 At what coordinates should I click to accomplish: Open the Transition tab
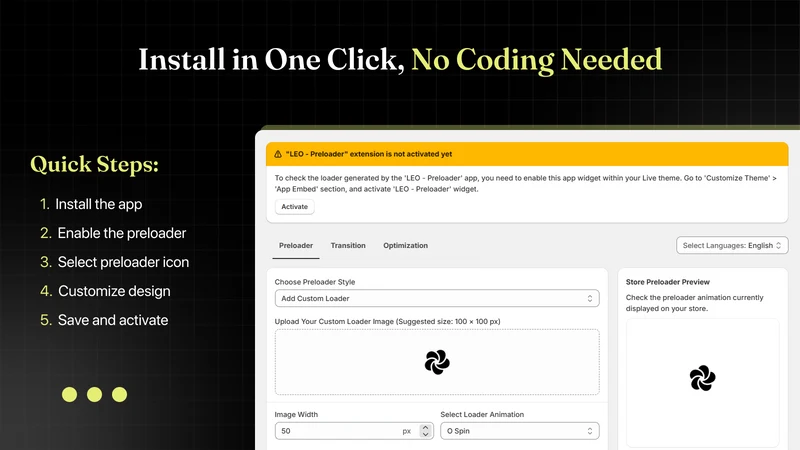coord(348,245)
